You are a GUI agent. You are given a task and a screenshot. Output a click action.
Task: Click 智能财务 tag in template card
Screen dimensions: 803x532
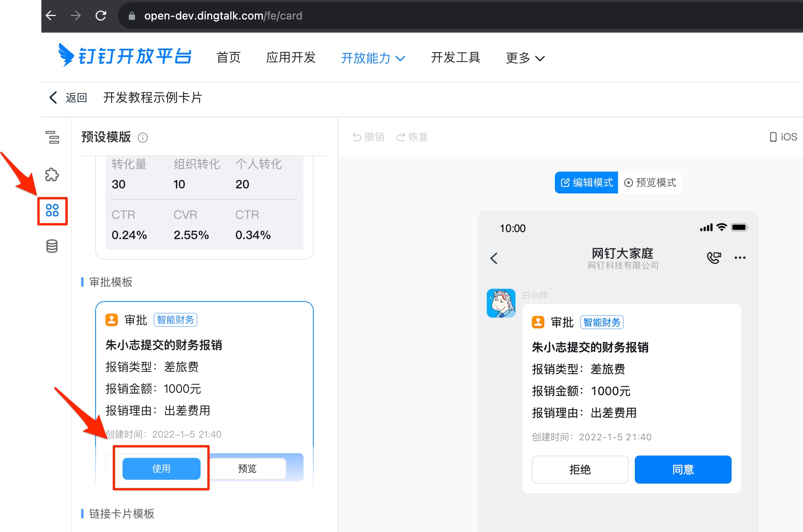[176, 320]
